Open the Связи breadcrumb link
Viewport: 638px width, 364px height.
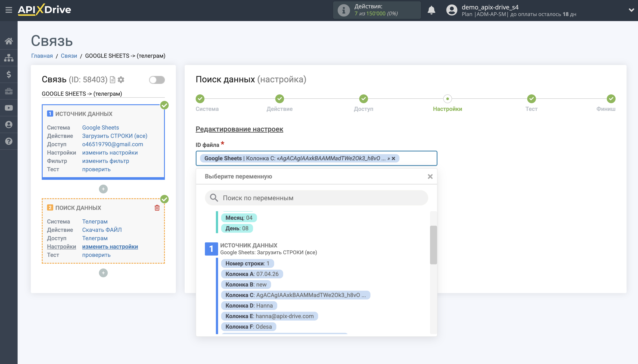(x=69, y=56)
